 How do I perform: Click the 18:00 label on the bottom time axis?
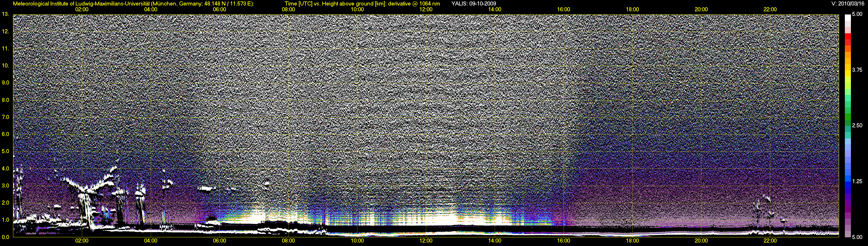632,241
